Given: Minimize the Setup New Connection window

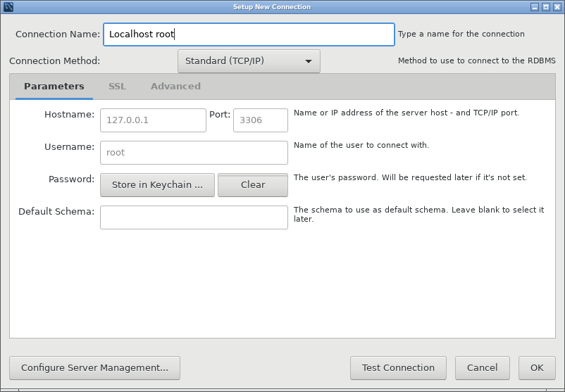Looking at the screenshot, I should click(535, 7).
